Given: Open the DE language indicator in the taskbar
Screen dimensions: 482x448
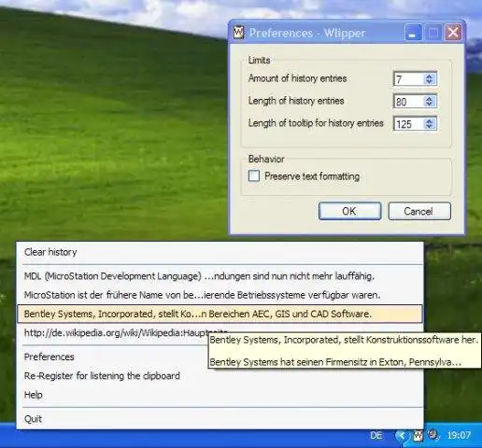Looking at the screenshot, I should tap(376, 435).
